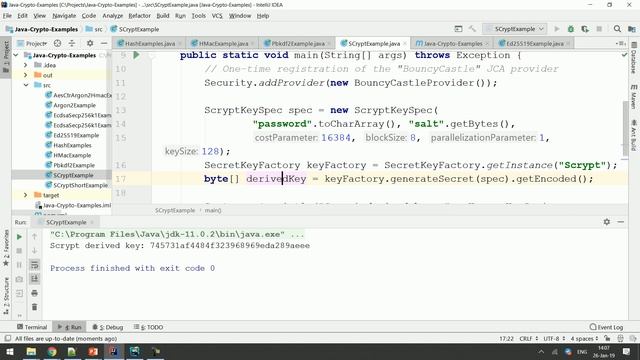Expand the out folder

tap(26, 75)
